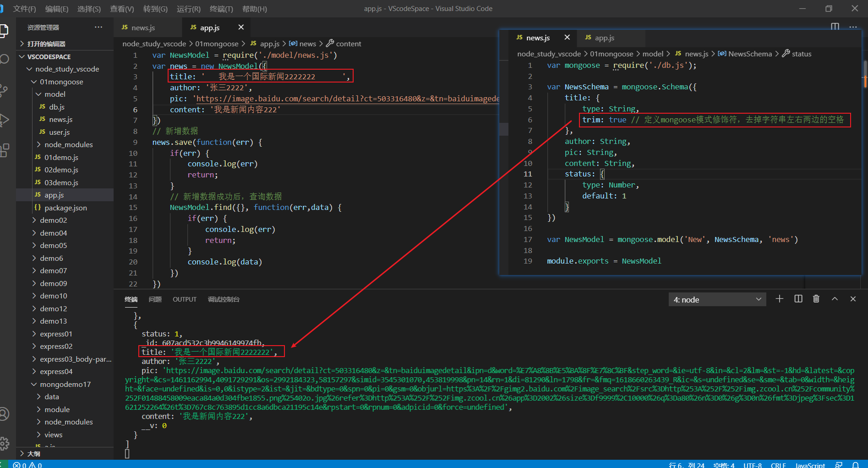The width and height of the screenshot is (868, 468).
Task: Open the 帮助(H) menu
Action: (x=254, y=9)
